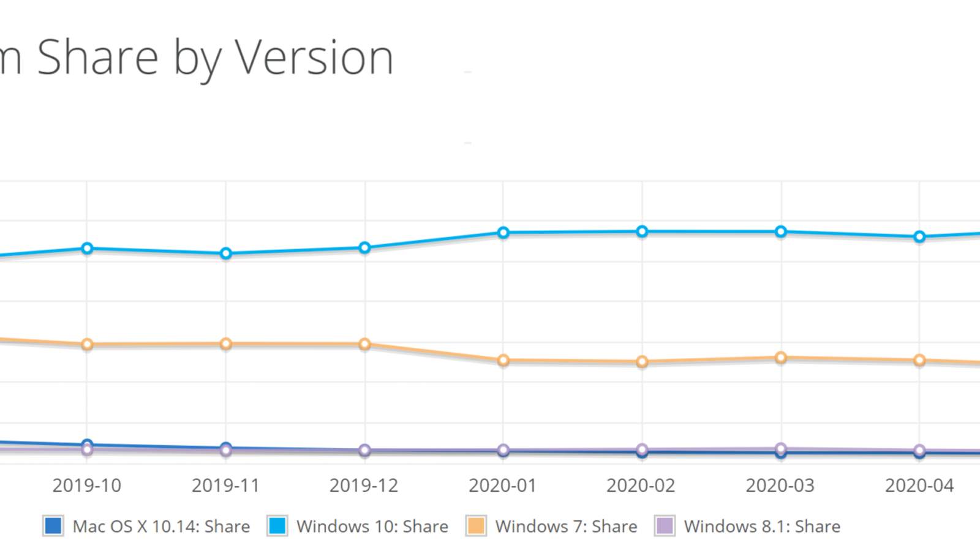Disable the 'Windows 8.1: Share' legend text
This screenshot has height=551, width=980.
click(762, 527)
